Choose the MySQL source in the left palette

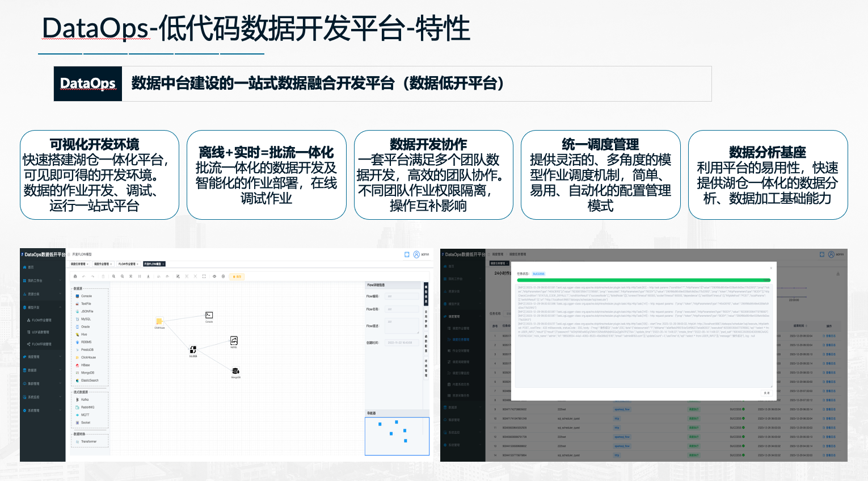point(83,319)
